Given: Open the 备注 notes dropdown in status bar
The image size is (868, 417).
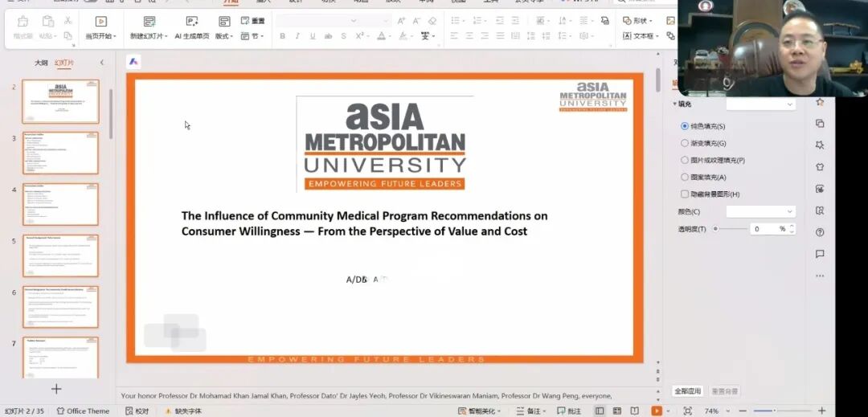Looking at the screenshot, I should click(x=530, y=411).
